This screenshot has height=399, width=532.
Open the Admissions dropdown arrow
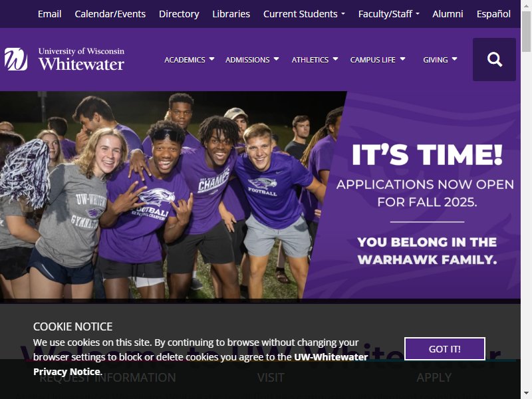276,59
